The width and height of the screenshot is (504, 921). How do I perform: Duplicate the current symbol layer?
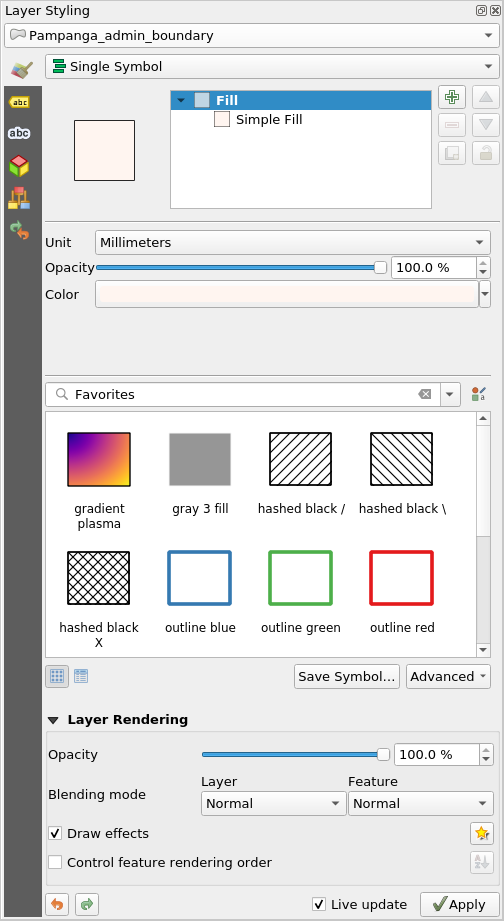[452, 153]
